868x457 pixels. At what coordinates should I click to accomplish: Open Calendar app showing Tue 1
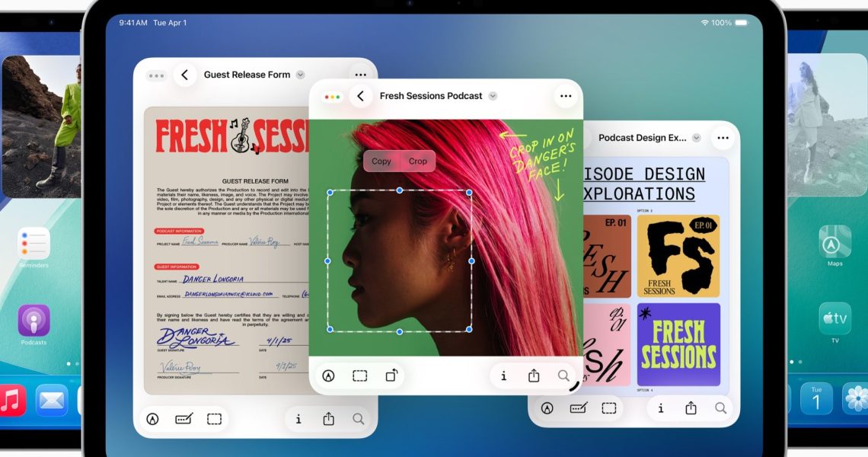coord(816,398)
